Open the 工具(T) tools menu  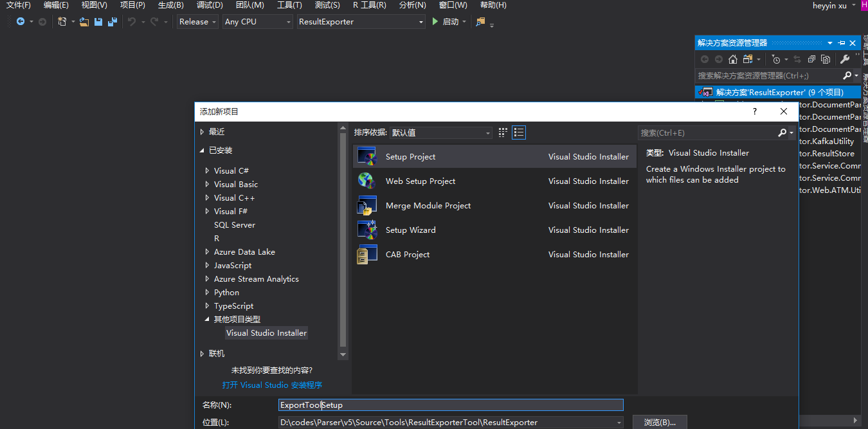click(x=289, y=5)
